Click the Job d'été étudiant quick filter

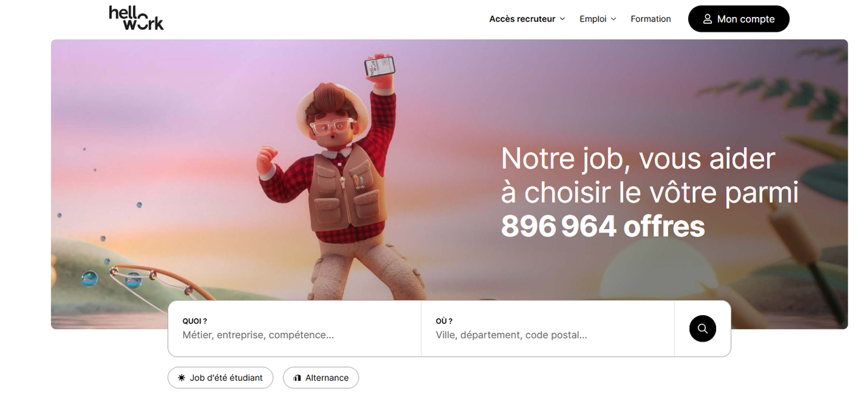(x=220, y=378)
